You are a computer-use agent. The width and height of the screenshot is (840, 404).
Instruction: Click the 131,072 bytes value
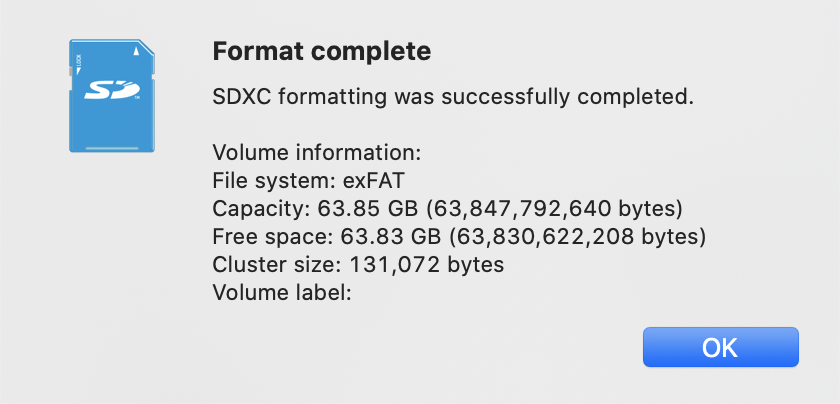point(426,264)
